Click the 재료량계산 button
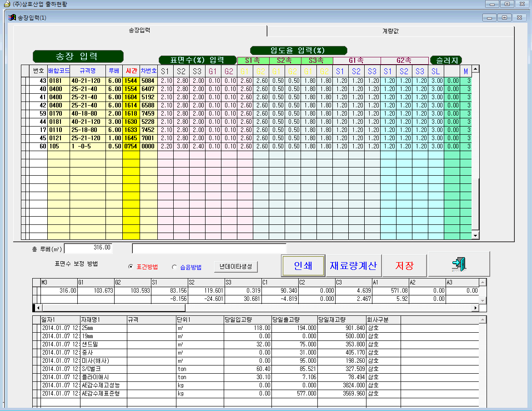532x411 pixels. [x=353, y=266]
